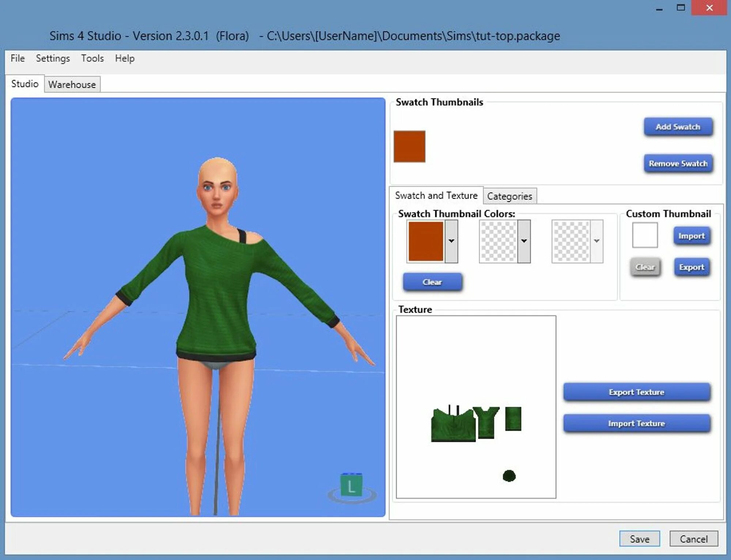
Task: Export the current texture
Action: pos(636,392)
